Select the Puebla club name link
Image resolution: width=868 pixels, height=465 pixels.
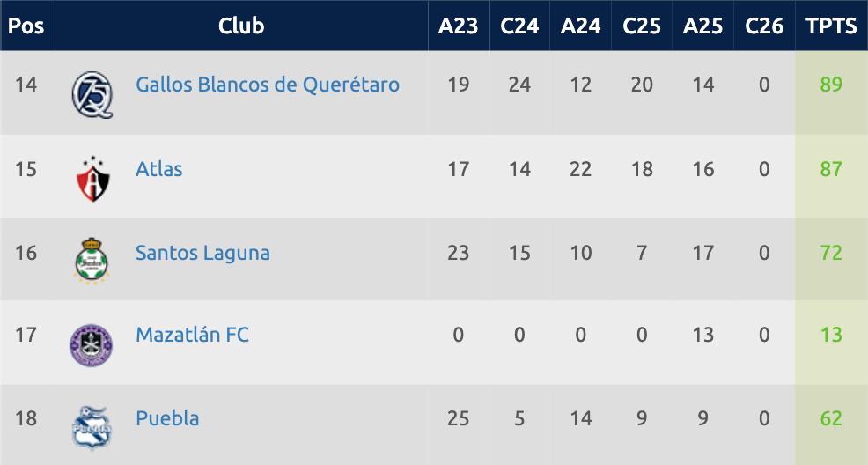point(167,418)
